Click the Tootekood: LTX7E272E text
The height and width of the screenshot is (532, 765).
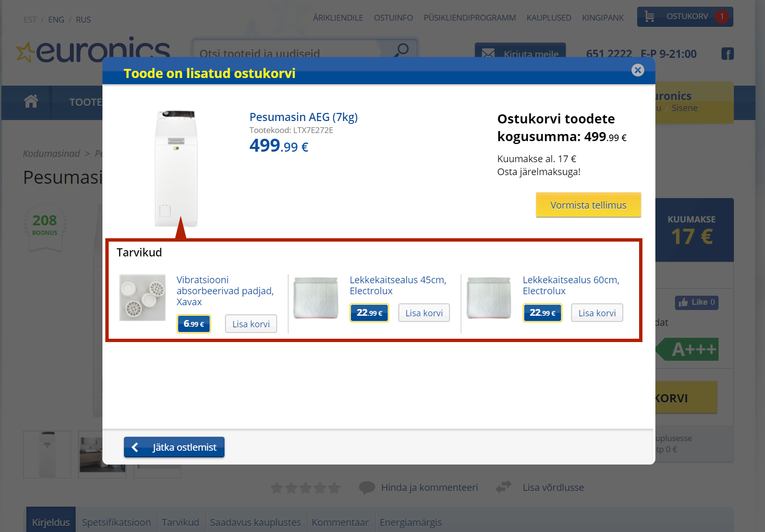(x=291, y=130)
